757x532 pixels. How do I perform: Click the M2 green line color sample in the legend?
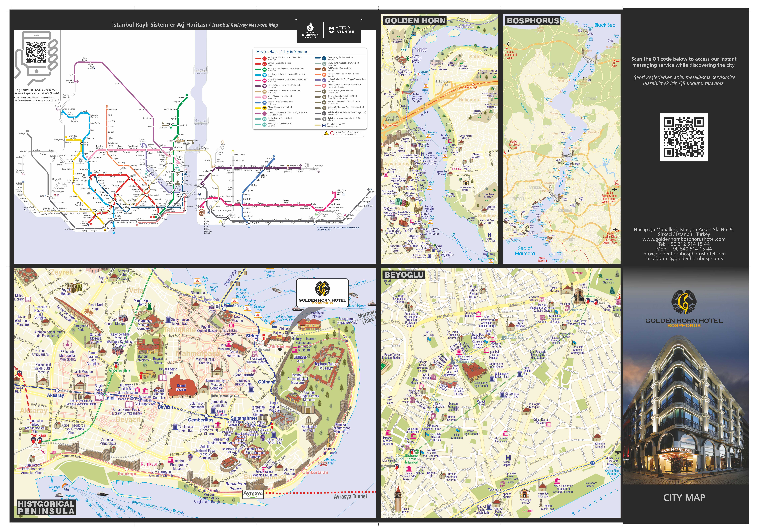pos(258,70)
